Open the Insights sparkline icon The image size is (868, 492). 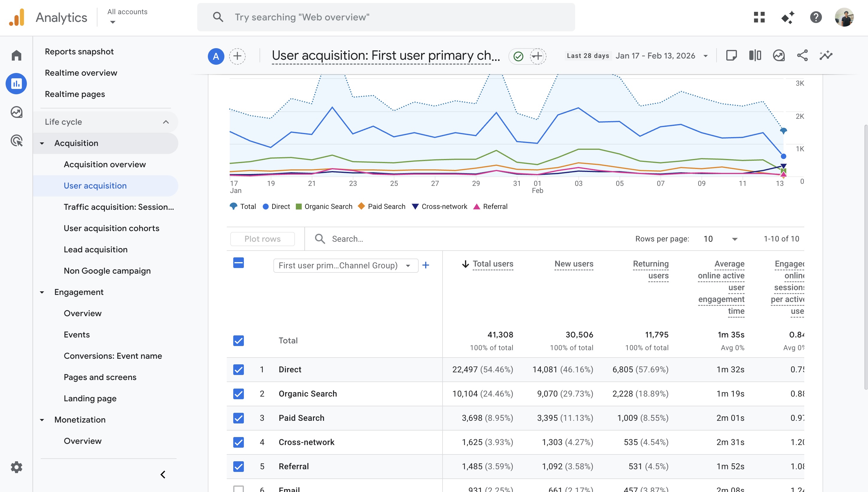pyautogui.click(x=826, y=56)
